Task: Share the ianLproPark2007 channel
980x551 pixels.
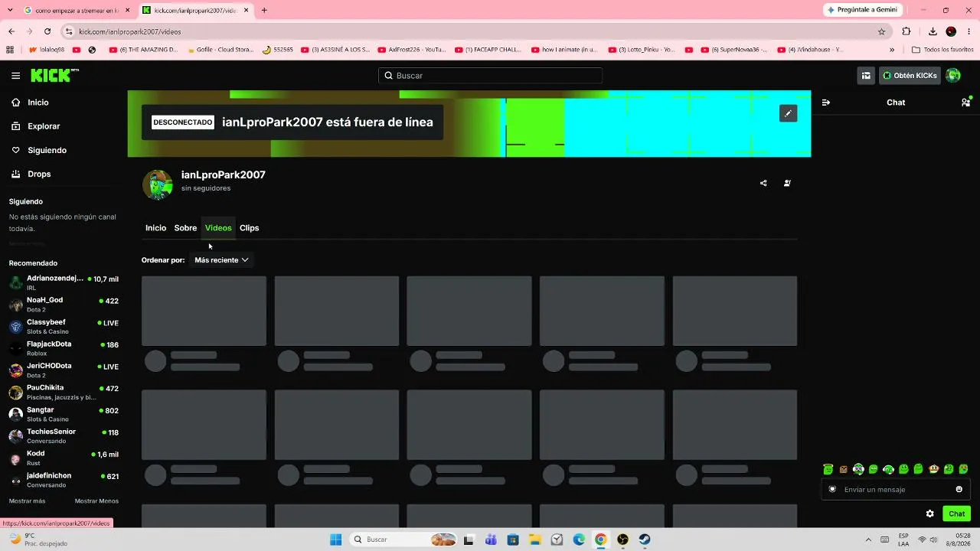Action: (x=763, y=183)
